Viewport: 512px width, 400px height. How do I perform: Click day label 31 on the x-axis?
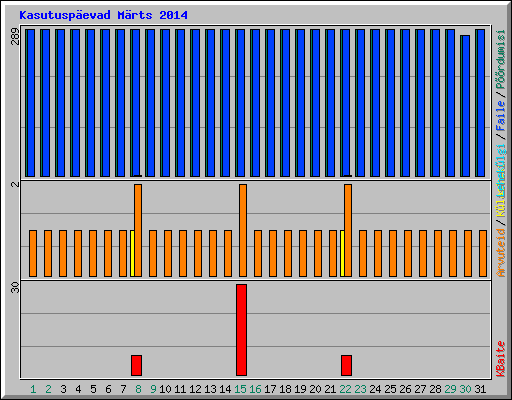pyautogui.click(x=480, y=389)
